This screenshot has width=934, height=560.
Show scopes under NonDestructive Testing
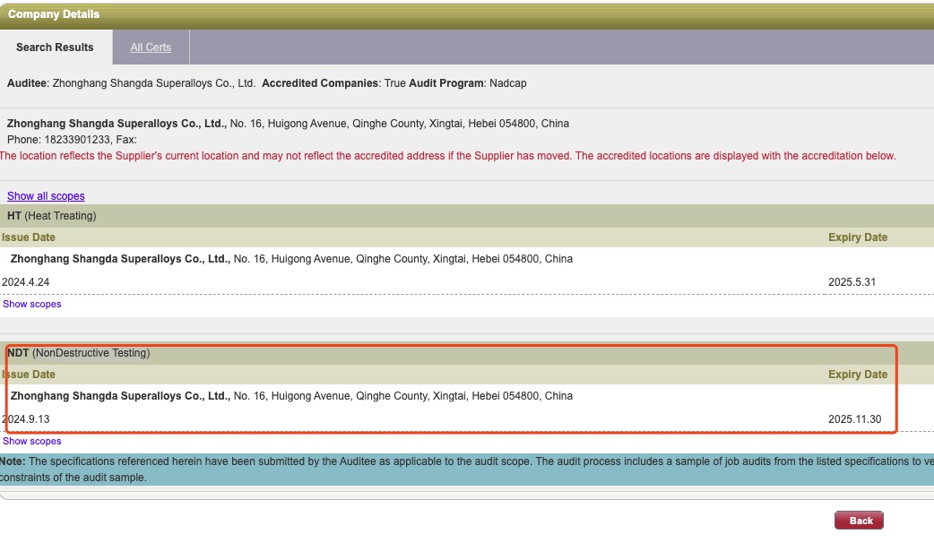point(32,441)
